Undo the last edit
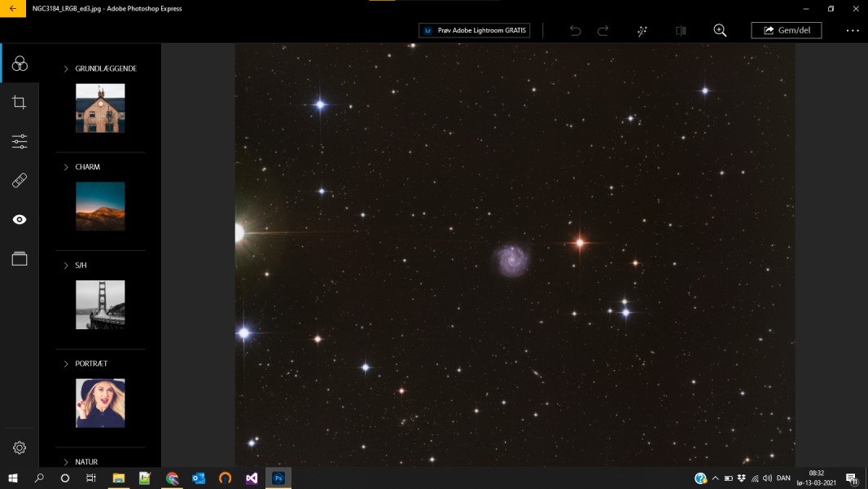This screenshot has height=489, width=868. click(x=575, y=30)
